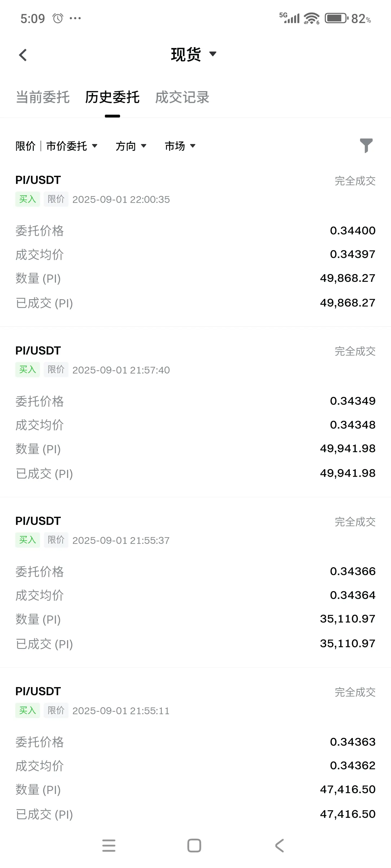391x868 pixels.
Task: Tap the 买入 tag on the 21:55:11 order
Action: [x=28, y=710]
